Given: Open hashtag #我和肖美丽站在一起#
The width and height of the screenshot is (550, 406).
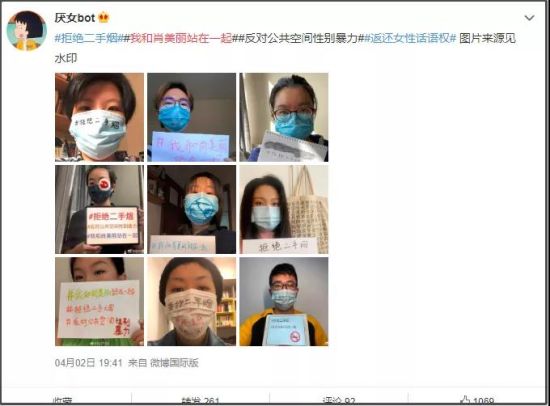Looking at the screenshot, I should point(181,38).
